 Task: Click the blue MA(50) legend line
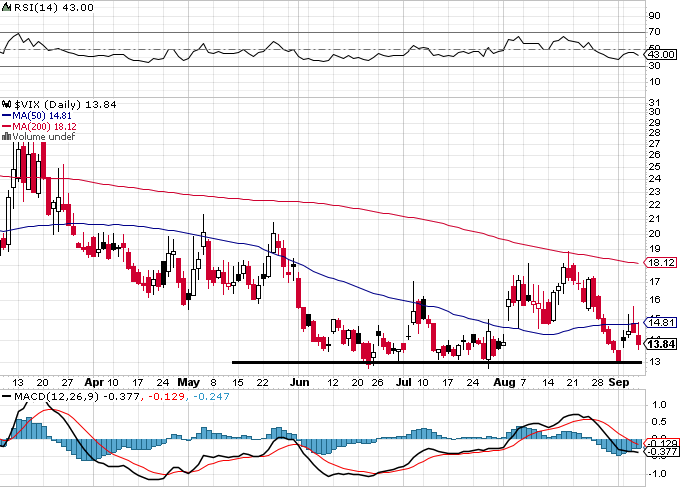click(x=6, y=116)
